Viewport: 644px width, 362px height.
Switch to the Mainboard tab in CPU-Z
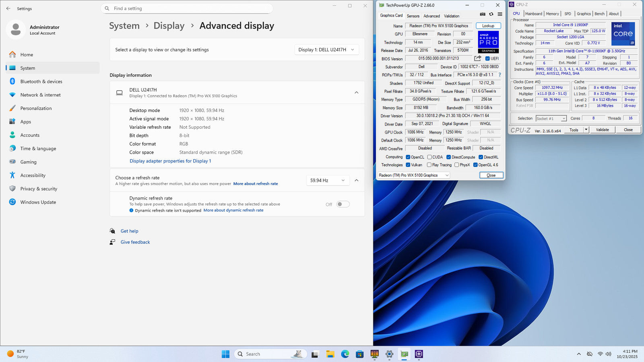(x=533, y=14)
